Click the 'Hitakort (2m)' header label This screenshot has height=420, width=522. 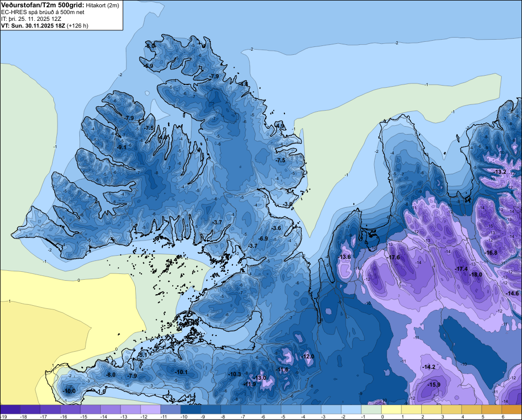102,5
